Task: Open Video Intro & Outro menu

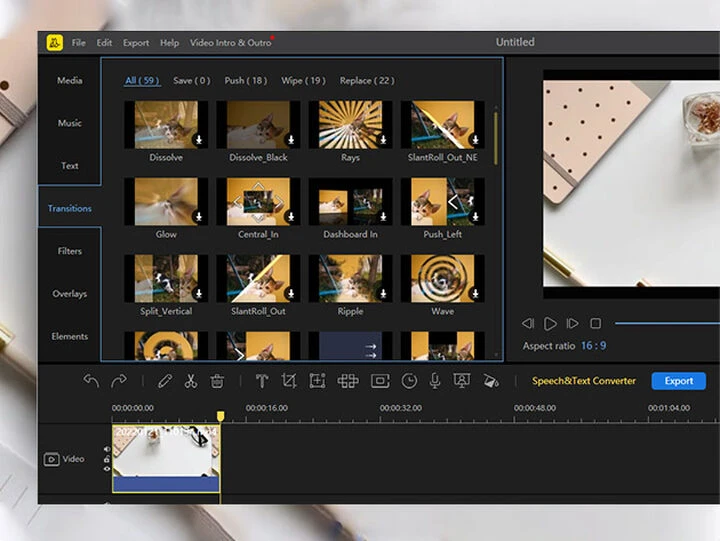Action: (230, 43)
